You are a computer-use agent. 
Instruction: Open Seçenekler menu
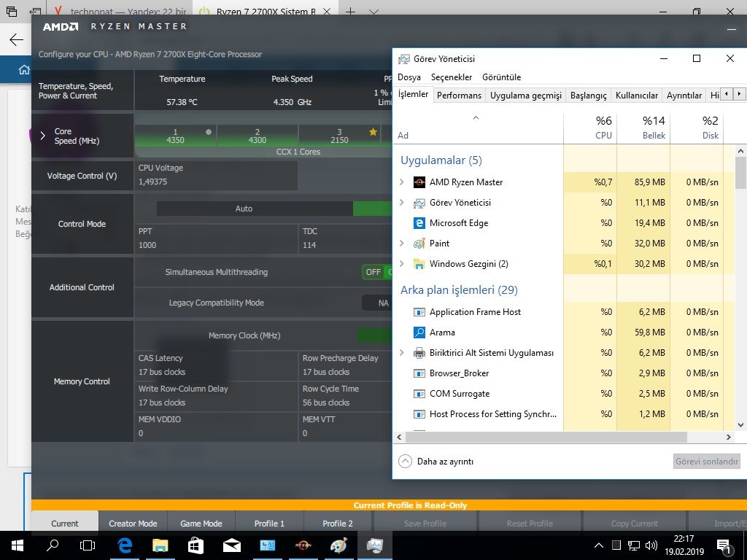pyautogui.click(x=452, y=77)
